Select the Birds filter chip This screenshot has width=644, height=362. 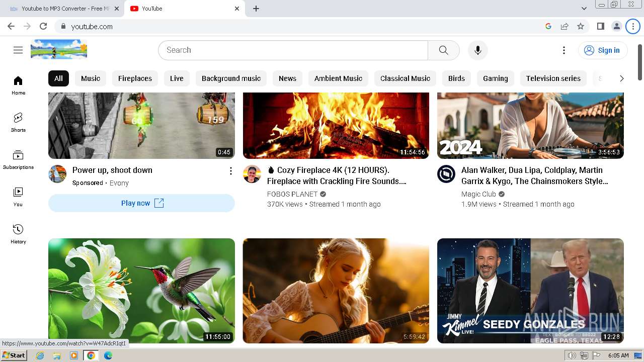click(x=456, y=78)
